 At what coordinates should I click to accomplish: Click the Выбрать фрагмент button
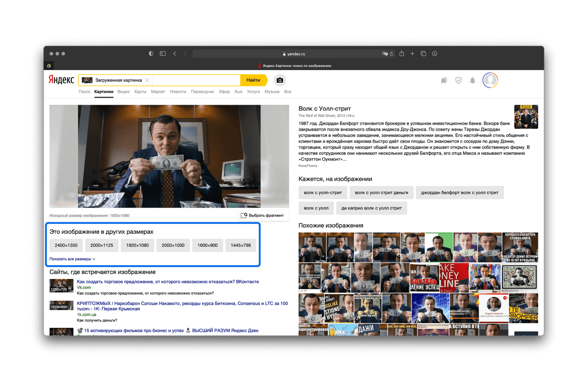coord(263,216)
